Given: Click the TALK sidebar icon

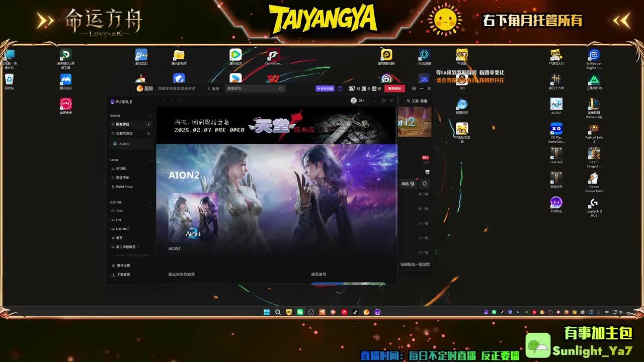Looking at the screenshot, I should click(113, 211).
